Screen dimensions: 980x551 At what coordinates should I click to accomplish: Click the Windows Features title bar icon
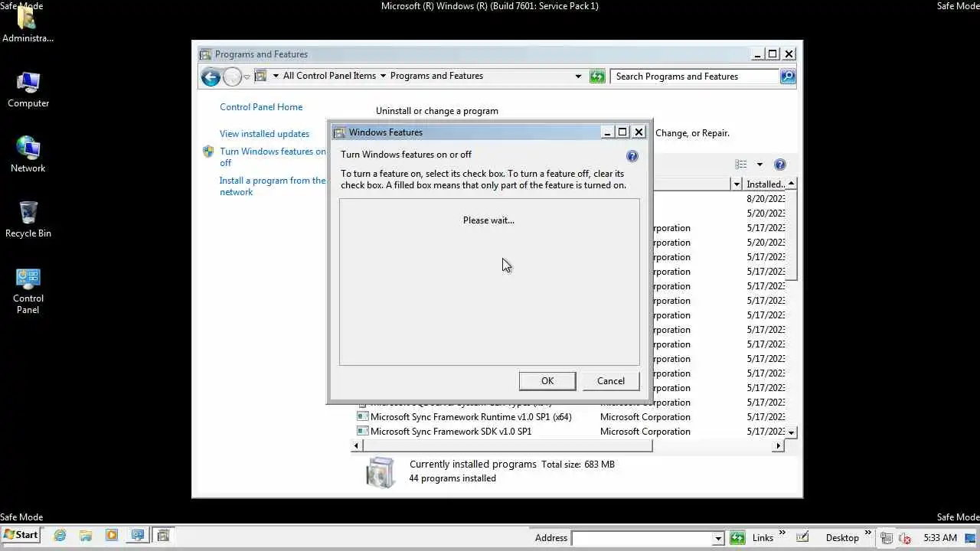tap(339, 132)
